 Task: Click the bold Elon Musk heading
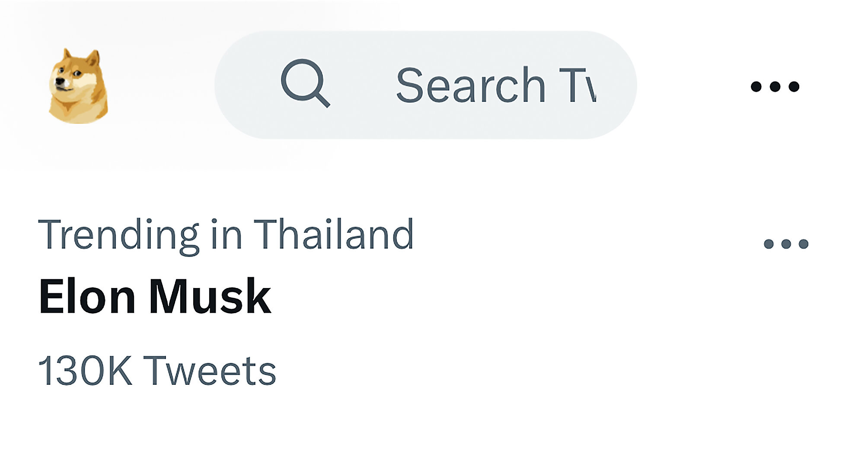pyautogui.click(x=155, y=297)
